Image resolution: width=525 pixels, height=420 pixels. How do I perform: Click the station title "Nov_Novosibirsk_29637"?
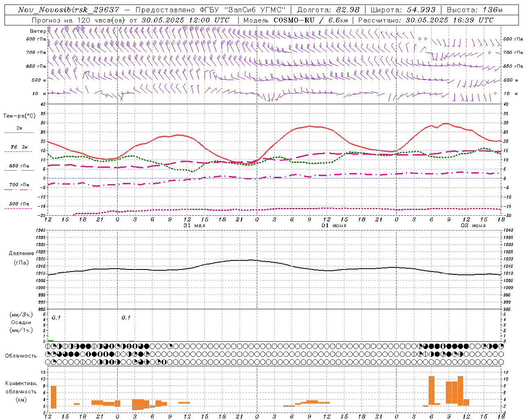click(x=68, y=10)
